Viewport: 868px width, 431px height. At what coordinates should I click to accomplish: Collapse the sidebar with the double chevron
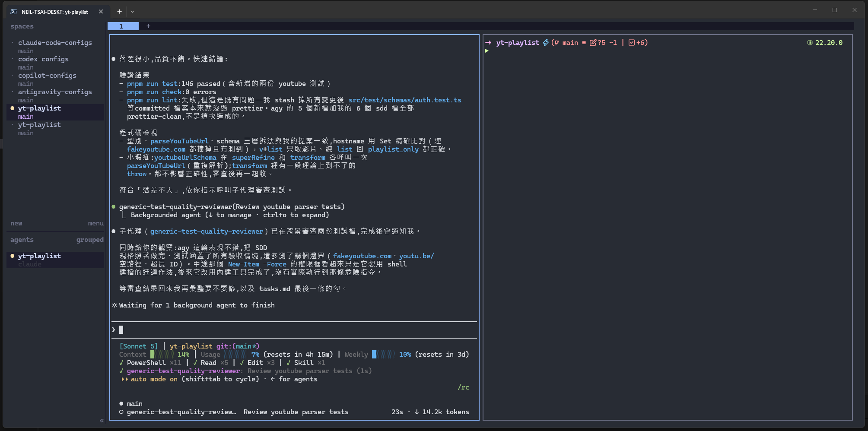pyautogui.click(x=102, y=420)
